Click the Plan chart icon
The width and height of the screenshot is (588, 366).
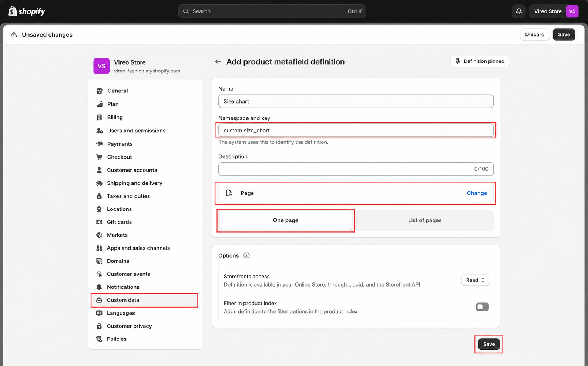[x=99, y=104]
